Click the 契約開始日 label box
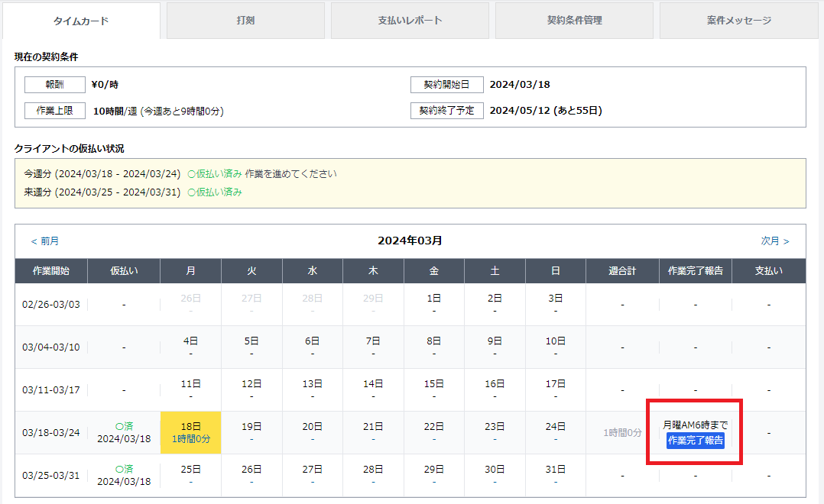The height and width of the screenshot is (504, 824). coord(446,85)
